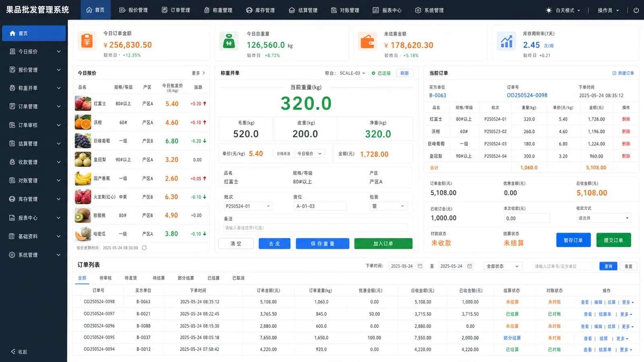Screen dimensions: 644x362
Task: Refresh the price update time icon
Action: (144, 248)
